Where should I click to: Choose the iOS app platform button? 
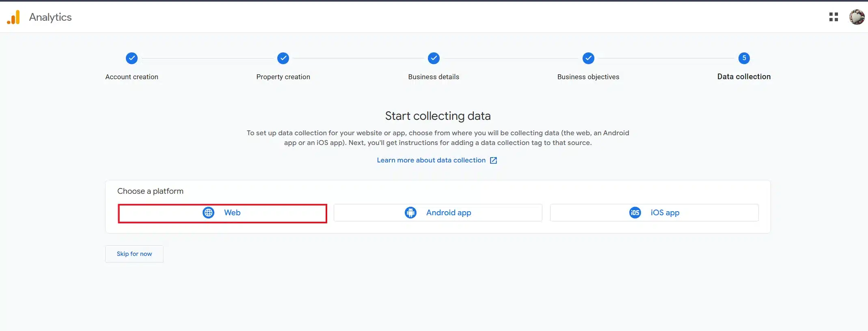point(654,213)
